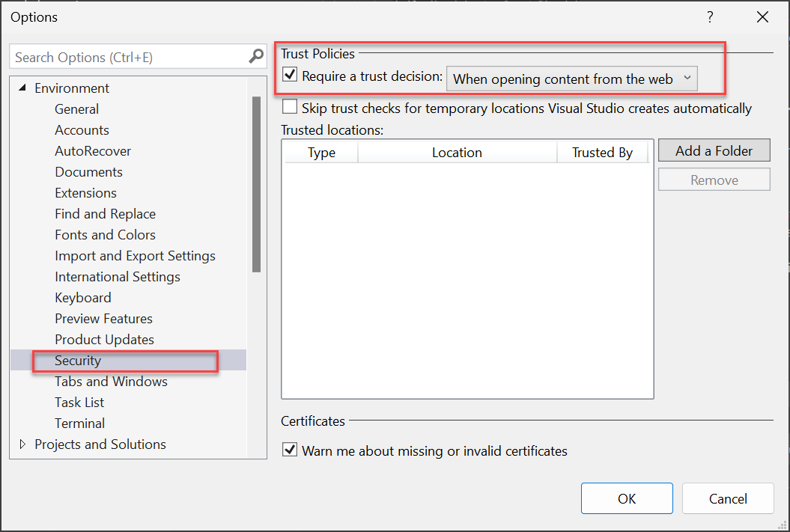790x532 pixels.
Task: Click the Remove button
Action: (x=714, y=180)
